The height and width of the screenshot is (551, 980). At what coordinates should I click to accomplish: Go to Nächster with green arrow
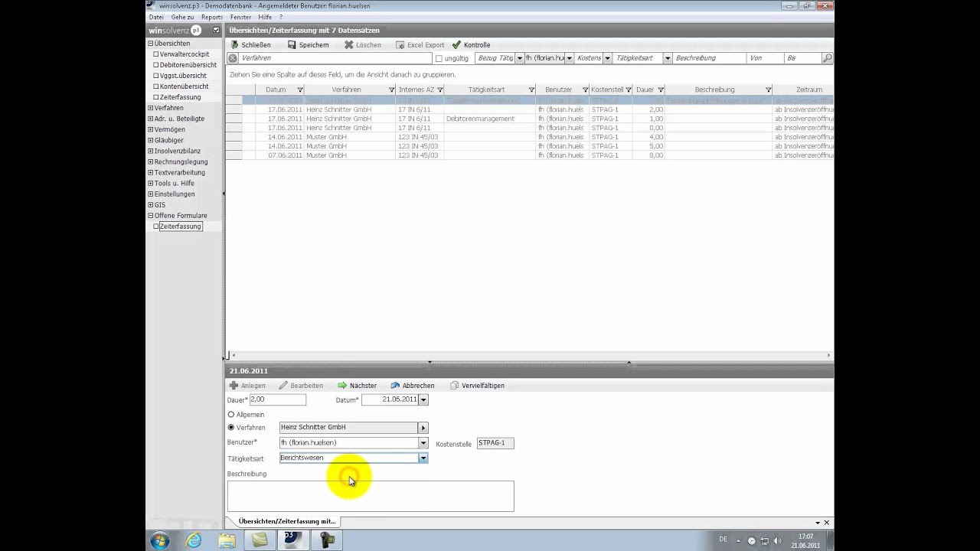[342, 386]
